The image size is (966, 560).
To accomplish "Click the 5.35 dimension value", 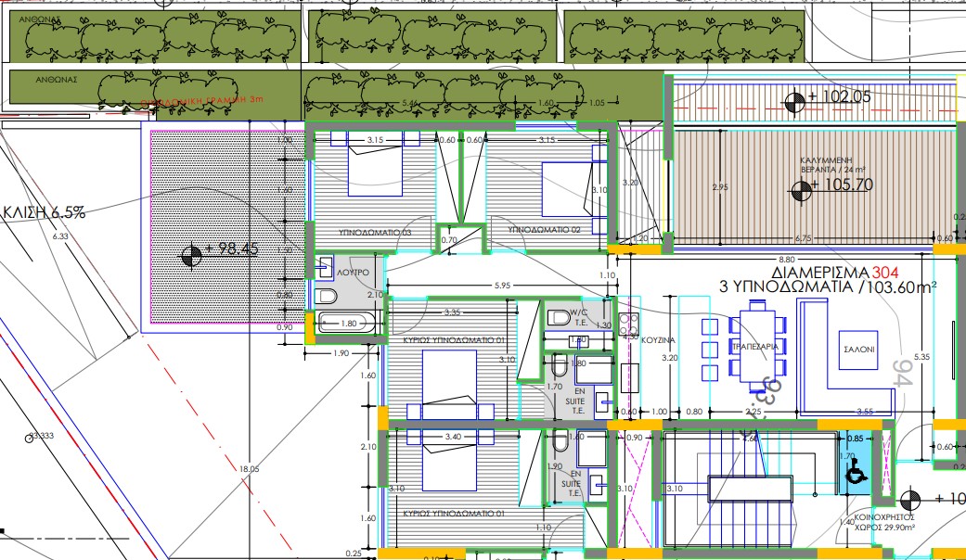I will point(922,357).
